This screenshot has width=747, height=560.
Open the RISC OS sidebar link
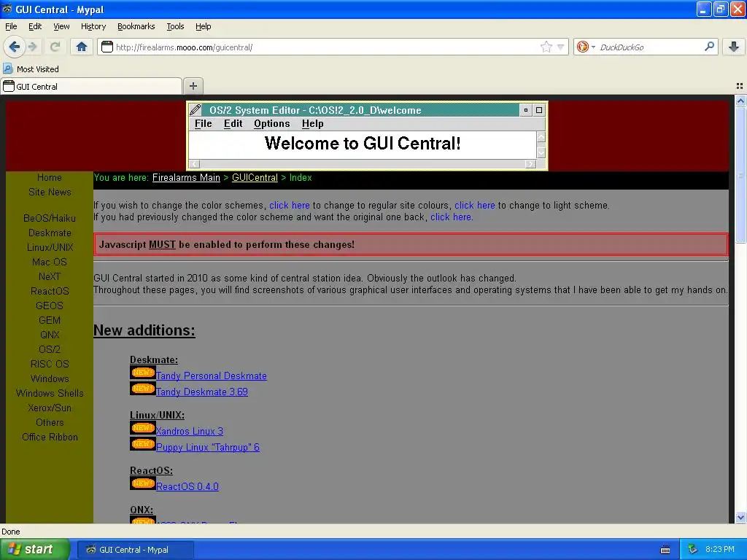[x=50, y=364]
